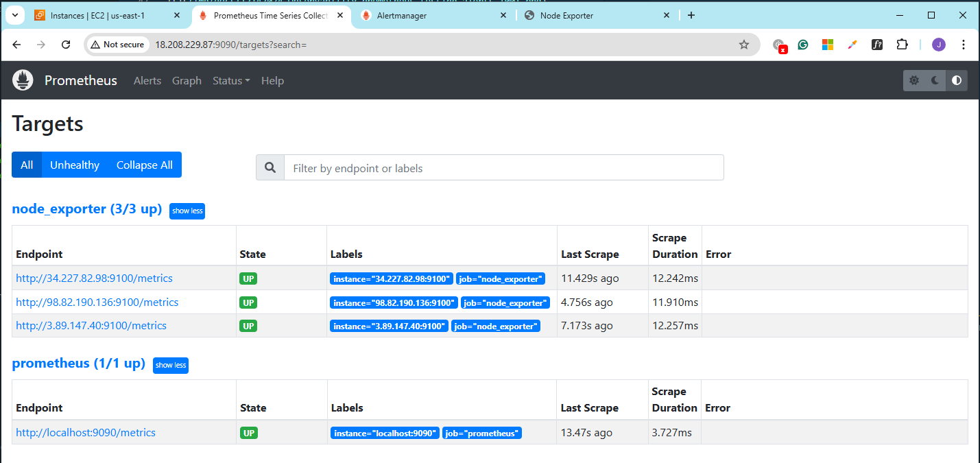The width and height of the screenshot is (980, 463).
Task: Open a new browser tab
Action: click(x=691, y=15)
